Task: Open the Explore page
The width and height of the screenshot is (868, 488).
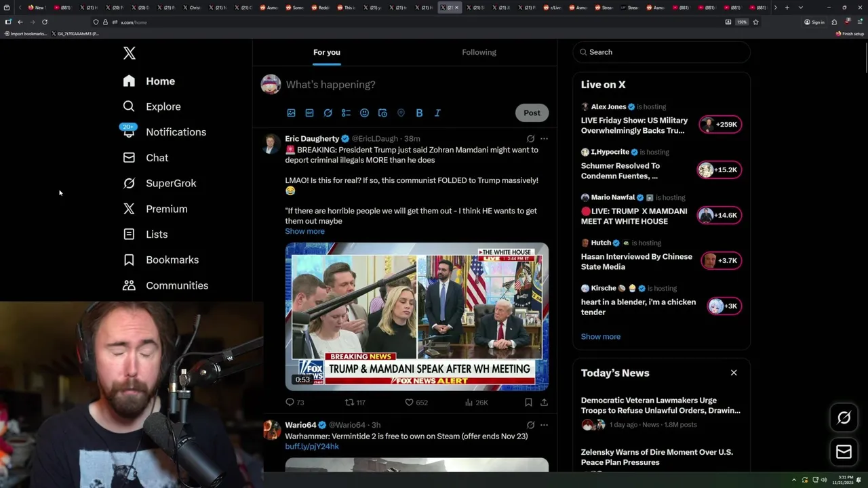Action: pos(152,106)
